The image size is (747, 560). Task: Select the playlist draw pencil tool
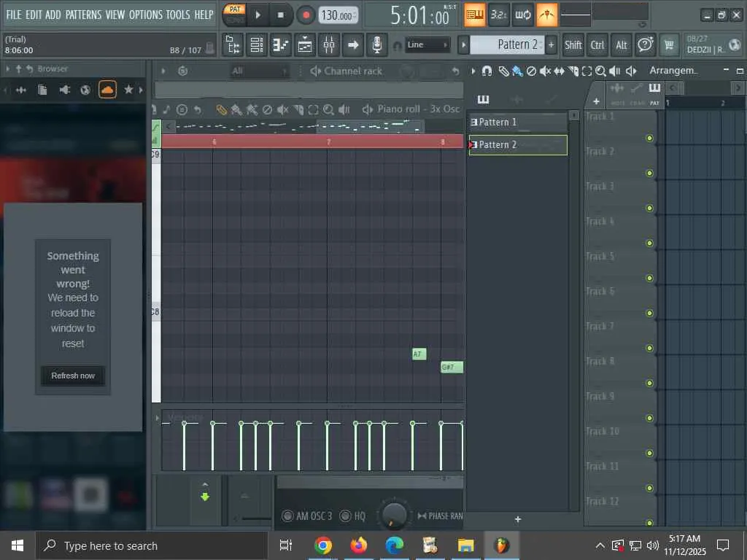tap(503, 71)
